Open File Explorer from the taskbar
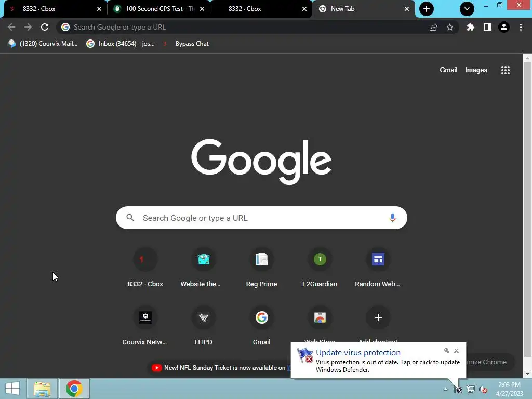 (42, 389)
